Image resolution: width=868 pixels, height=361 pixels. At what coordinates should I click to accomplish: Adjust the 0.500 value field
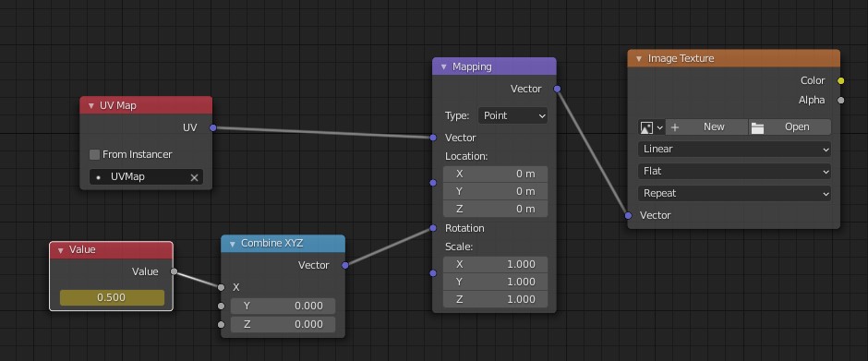[112, 297]
